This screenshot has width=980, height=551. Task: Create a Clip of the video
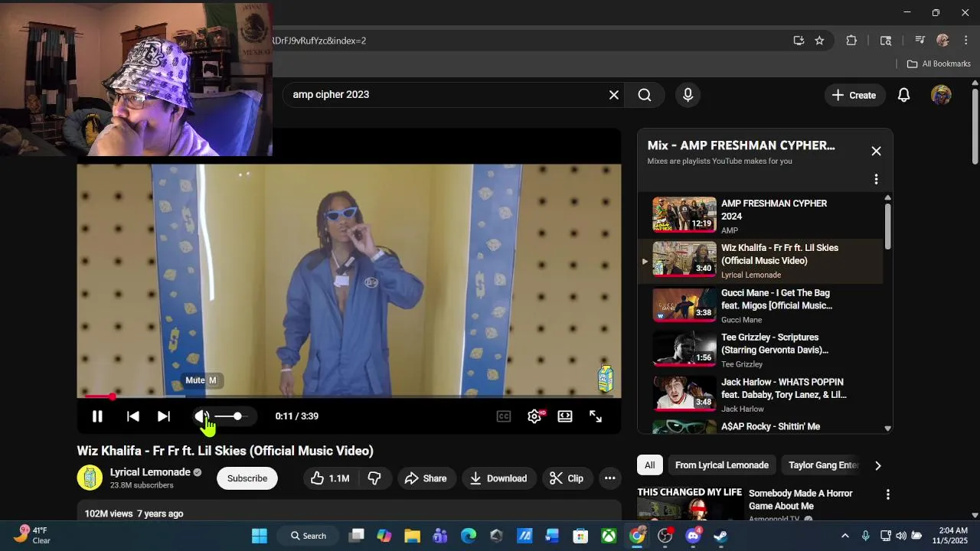[x=567, y=478]
